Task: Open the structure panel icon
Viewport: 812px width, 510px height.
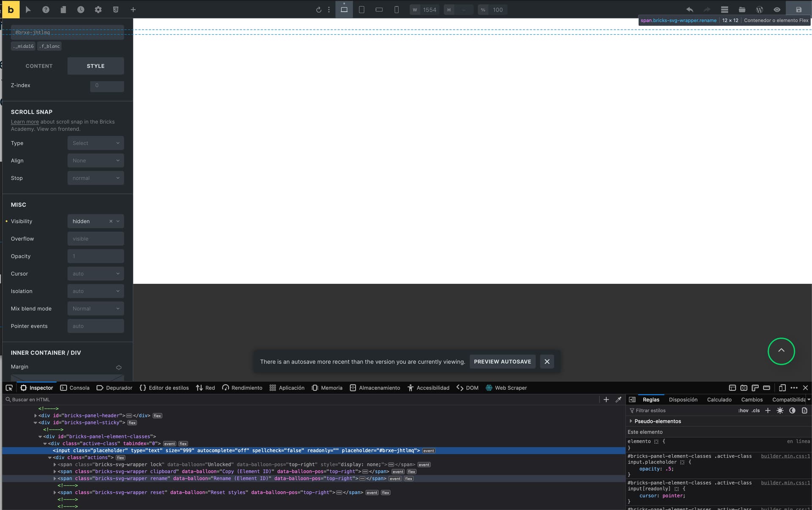Action: [x=724, y=10]
